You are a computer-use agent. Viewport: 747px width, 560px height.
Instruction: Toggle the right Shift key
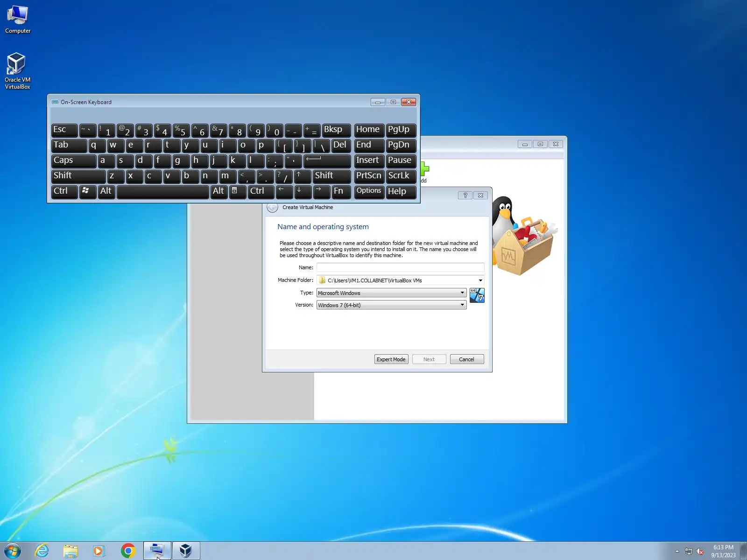click(332, 176)
